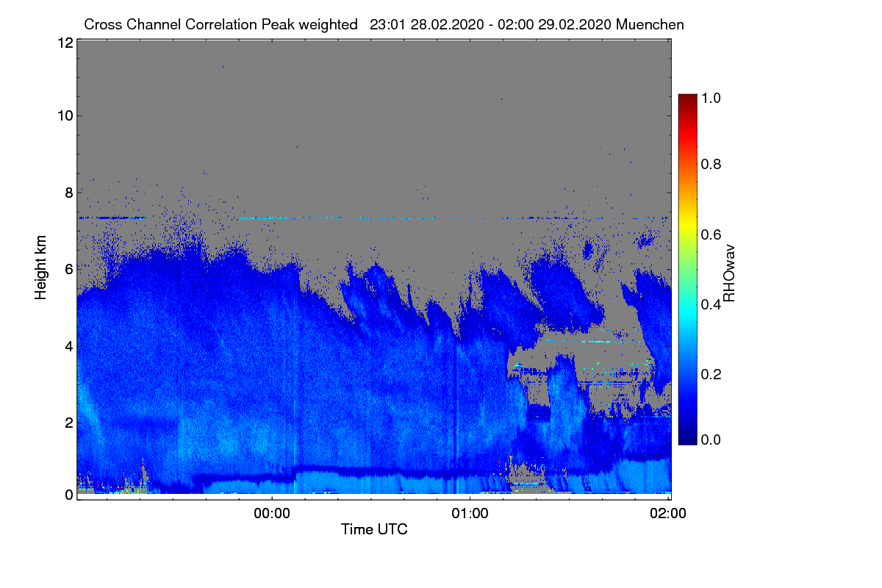The height and width of the screenshot is (588, 882).
Task: Click the 'Time UTC' x-axis label
Action: [374, 529]
